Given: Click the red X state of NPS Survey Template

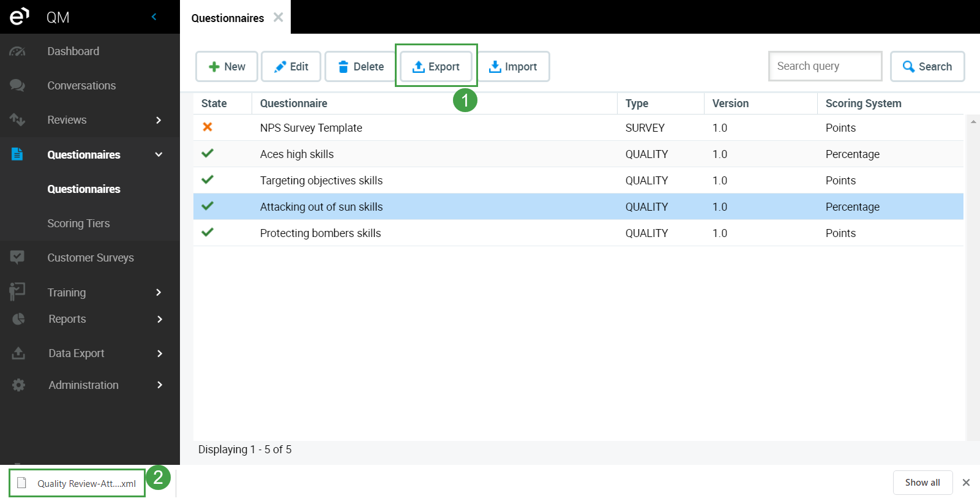Looking at the screenshot, I should click(208, 127).
